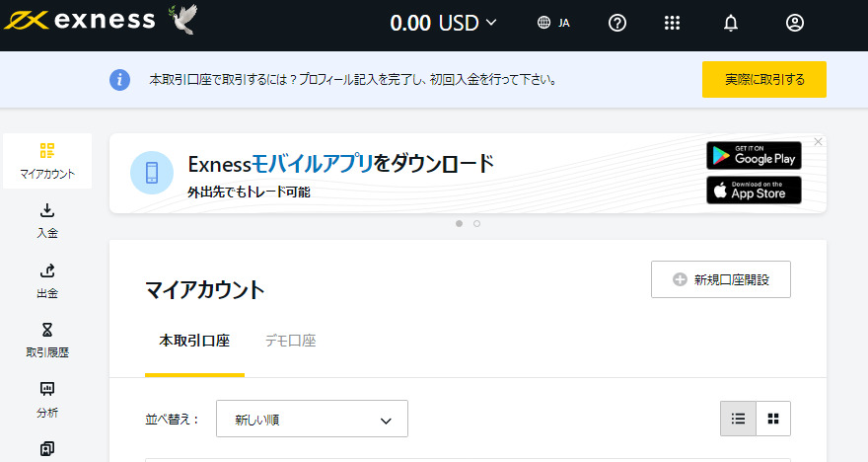868x462 pixels.
Task: Click the 新規口座開設 button
Action: 721,279
